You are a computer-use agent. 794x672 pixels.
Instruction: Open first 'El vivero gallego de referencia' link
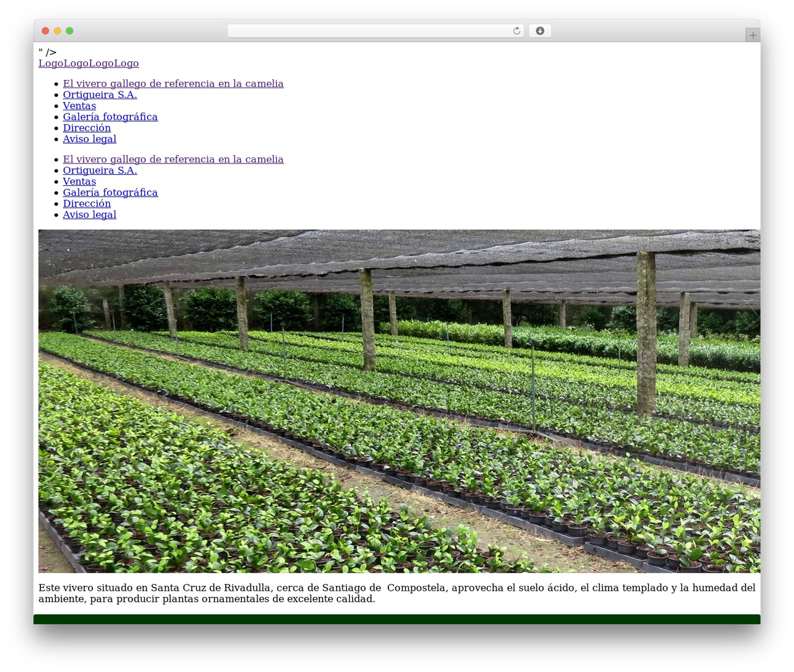pos(173,84)
